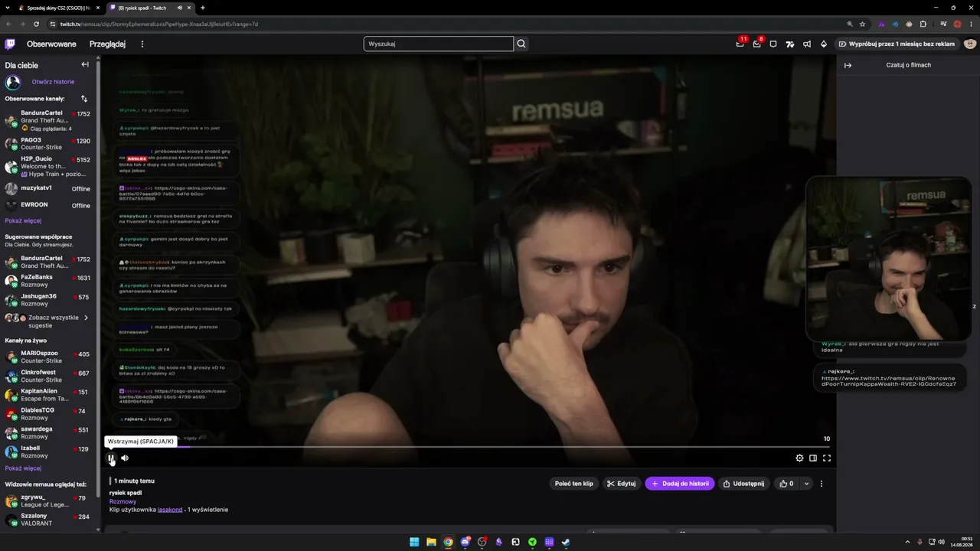
Task: Open the FaZeBanks suggested channel
Action: pyautogui.click(x=47, y=281)
